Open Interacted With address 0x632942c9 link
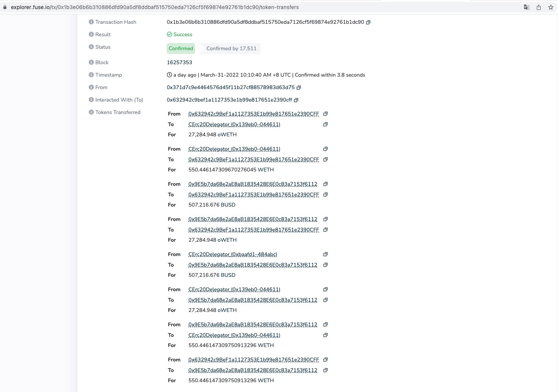 click(229, 100)
